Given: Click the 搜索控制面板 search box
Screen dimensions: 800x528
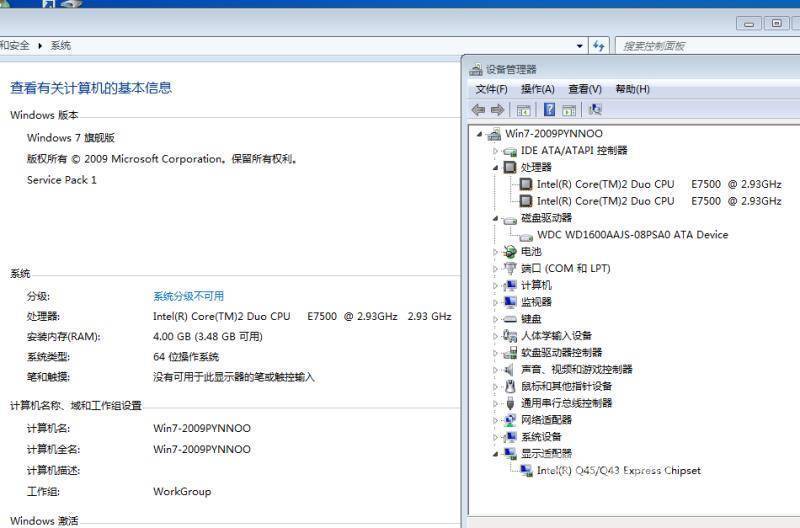Looking at the screenshot, I should [707, 46].
